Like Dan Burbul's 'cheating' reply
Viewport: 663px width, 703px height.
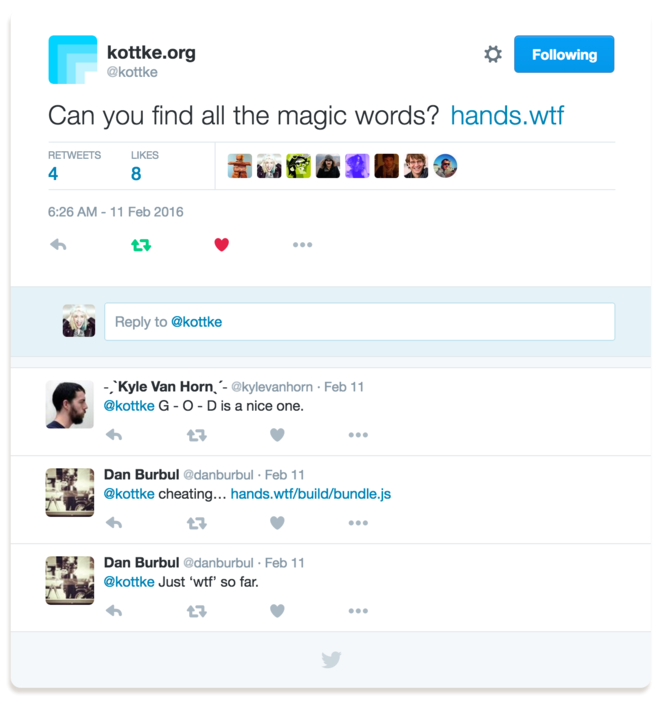click(x=277, y=522)
